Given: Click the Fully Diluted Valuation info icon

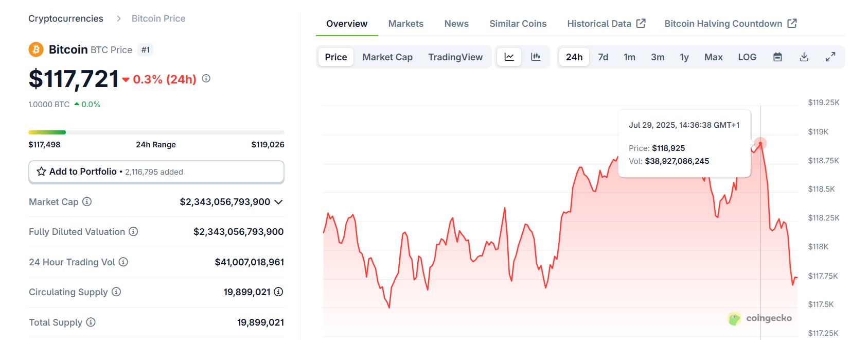Looking at the screenshot, I should coord(133,231).
